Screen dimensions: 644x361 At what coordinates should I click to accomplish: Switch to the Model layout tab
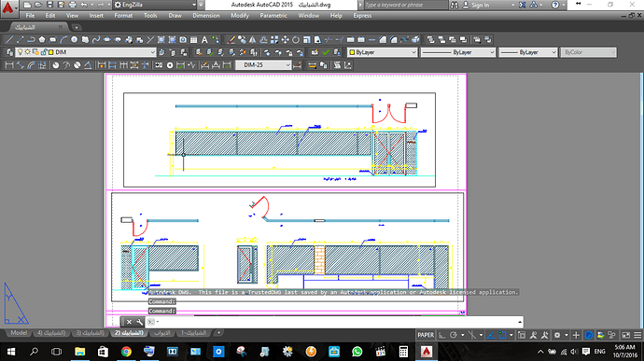point(19,333)
